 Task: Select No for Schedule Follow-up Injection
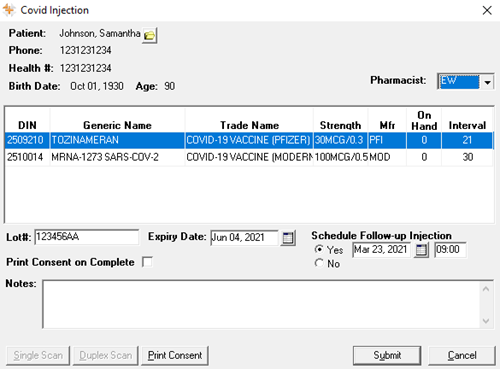point(319,263)
